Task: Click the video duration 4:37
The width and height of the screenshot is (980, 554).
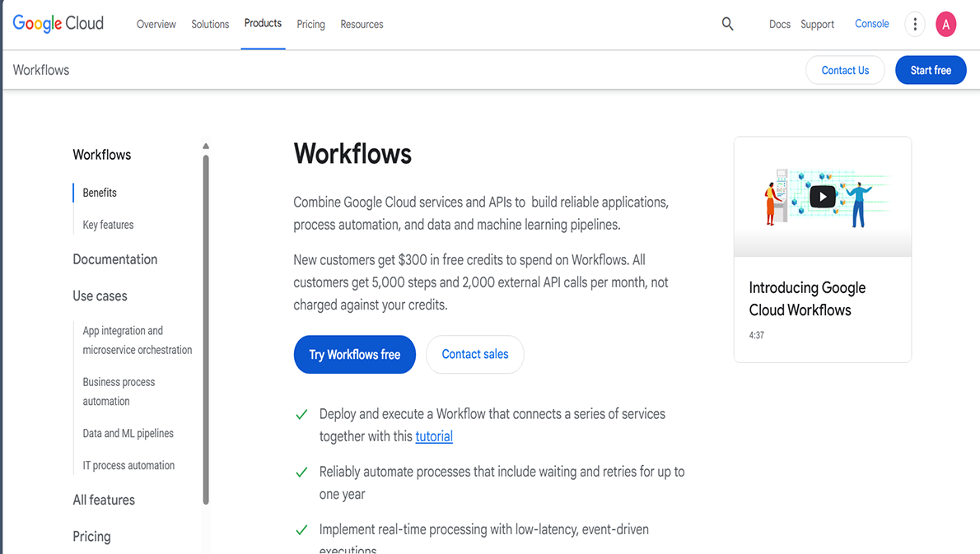Action: point(756,335)
